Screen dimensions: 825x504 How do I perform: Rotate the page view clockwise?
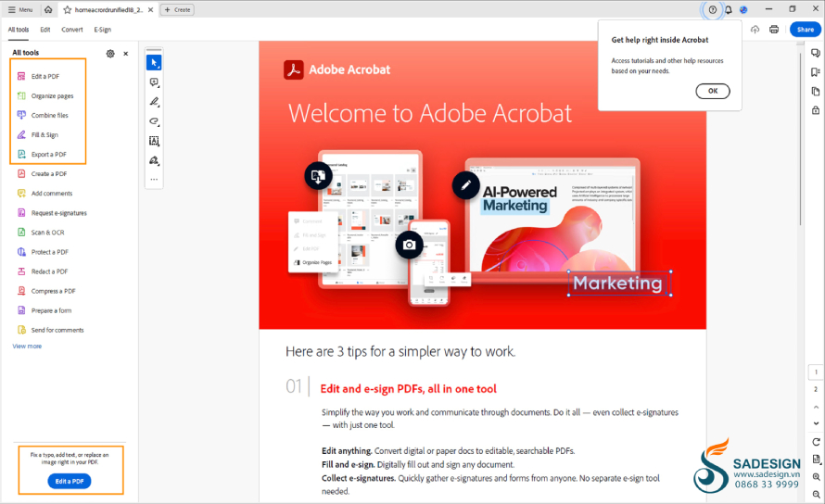pyautogui.click(x=816, y=442)
